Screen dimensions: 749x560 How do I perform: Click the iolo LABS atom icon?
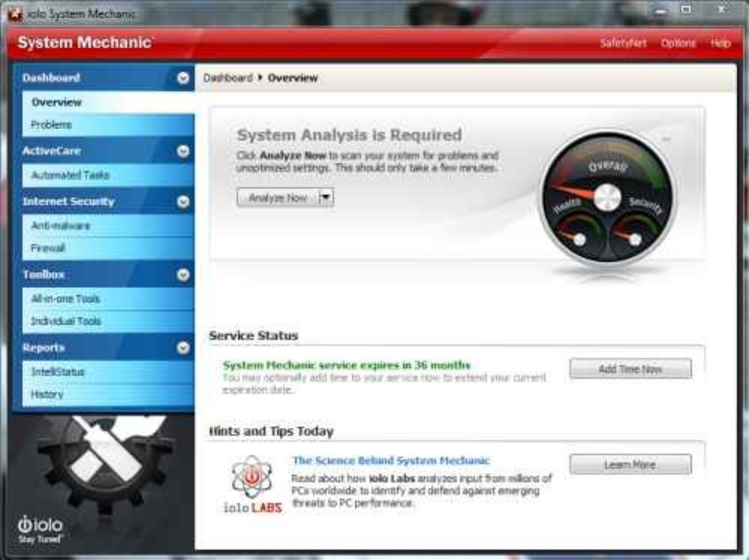pyautogui.click(x=252, y=476)
